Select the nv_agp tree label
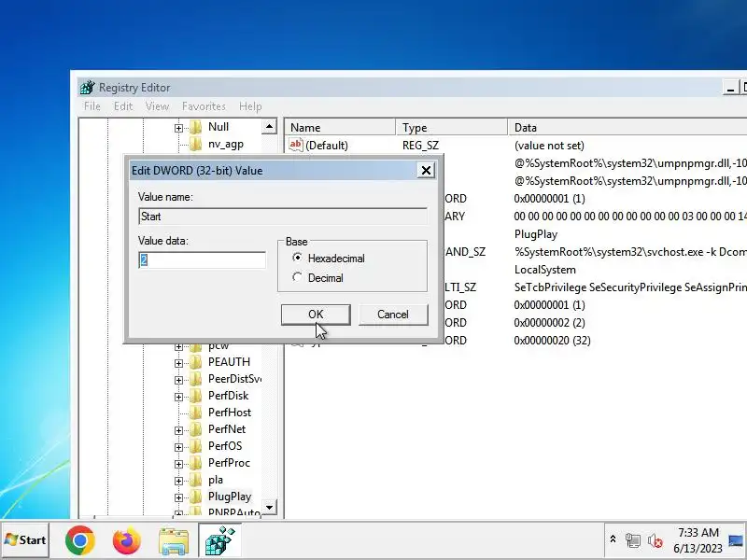Viewport: 747px width, 560px height. (x=226, y=144)
